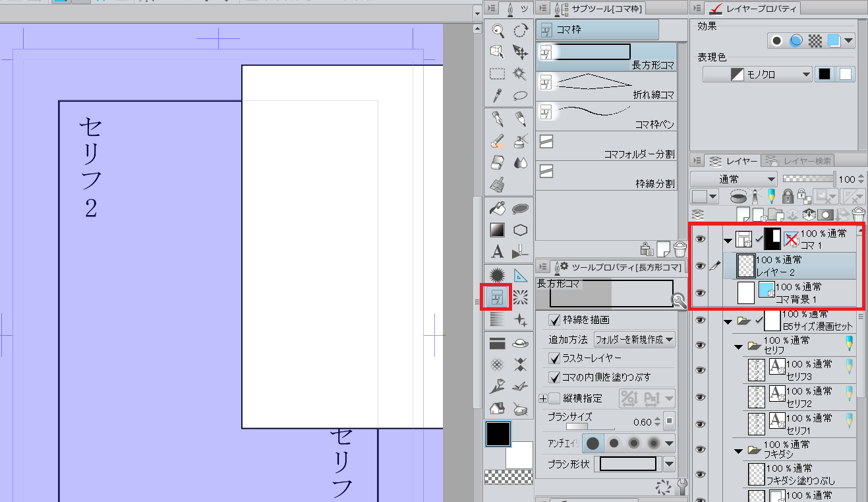Open ブラシ形状 dropdown arrow
The image size is (868, 502).
pos(670,464)
